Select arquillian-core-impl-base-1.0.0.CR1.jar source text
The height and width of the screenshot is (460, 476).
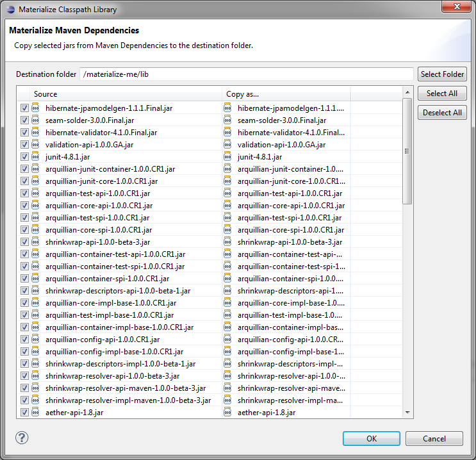click(111, 303)
